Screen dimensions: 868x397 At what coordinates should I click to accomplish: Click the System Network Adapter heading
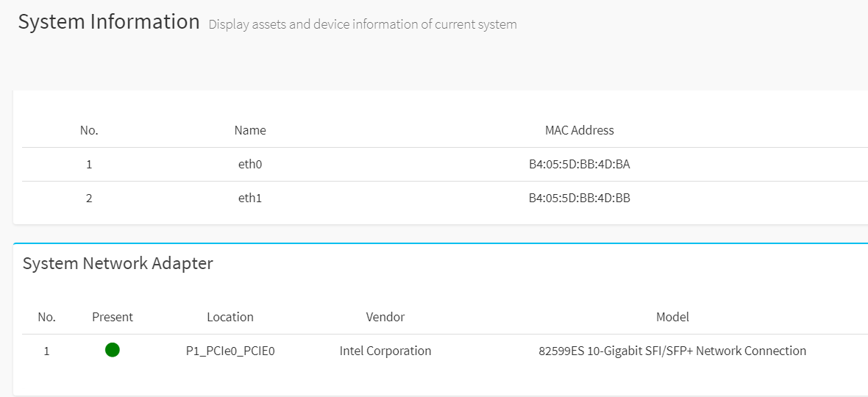pos(118,264)
